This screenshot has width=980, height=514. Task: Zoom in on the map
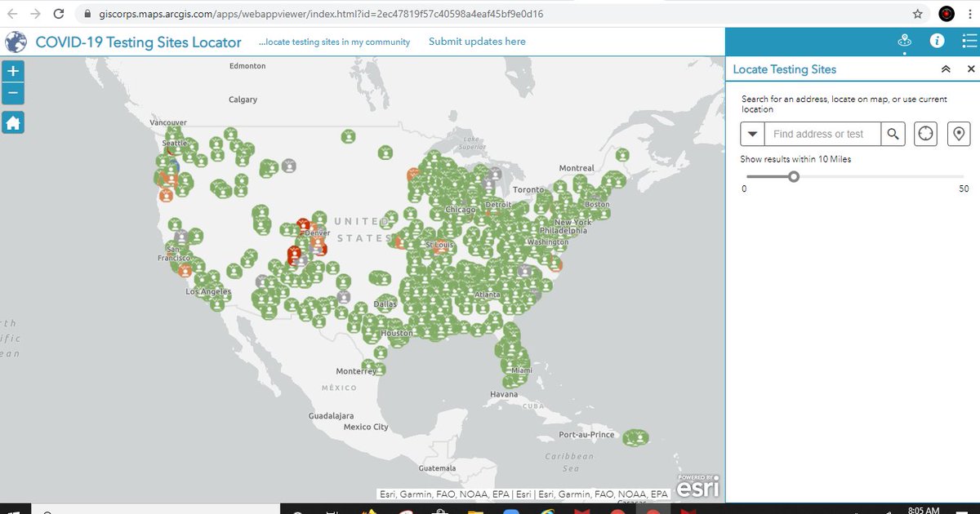(13, 71)
